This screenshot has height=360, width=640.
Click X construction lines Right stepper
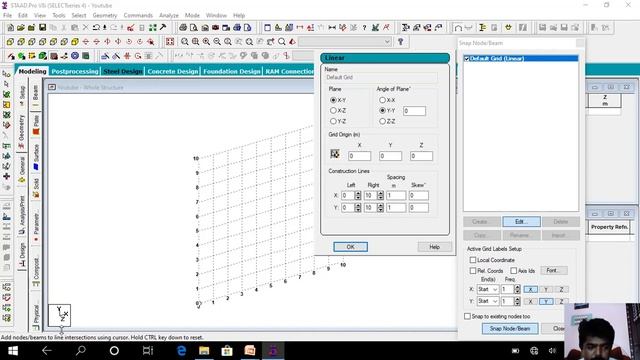coord(380,196)
